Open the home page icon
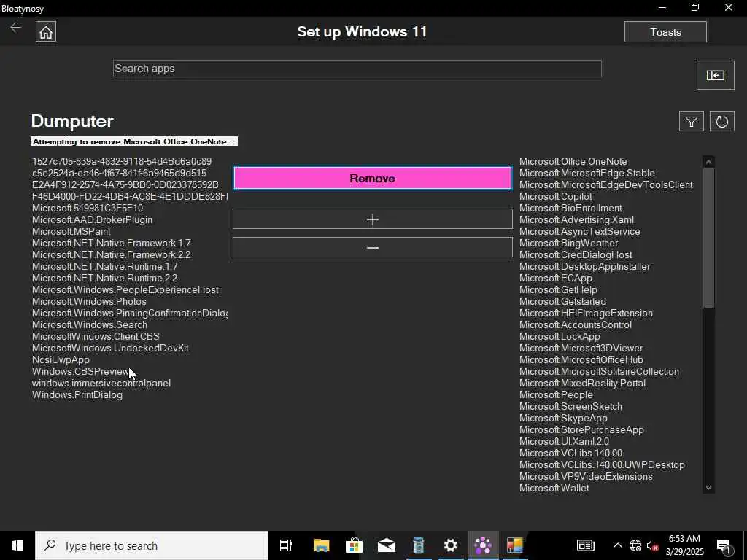 click(46, 32)
